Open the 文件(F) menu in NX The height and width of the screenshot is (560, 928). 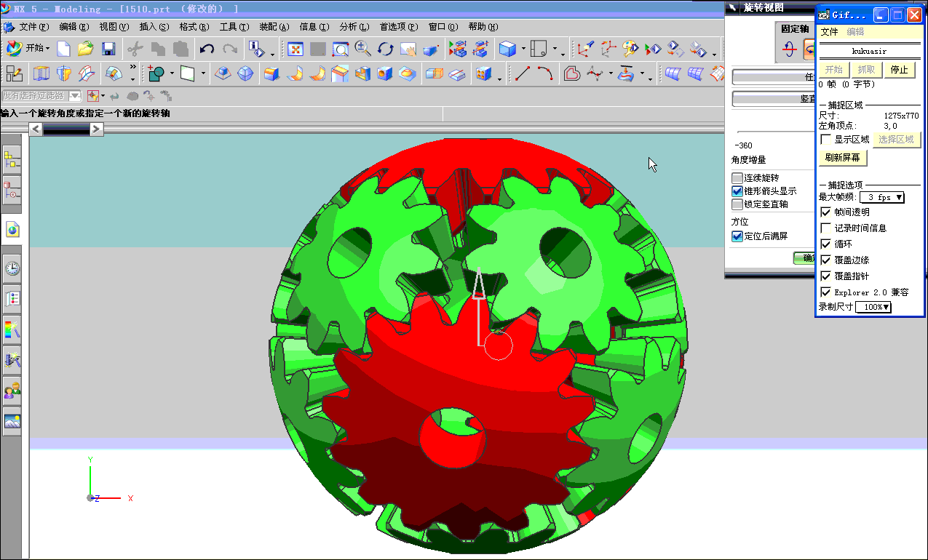point(34,27)
